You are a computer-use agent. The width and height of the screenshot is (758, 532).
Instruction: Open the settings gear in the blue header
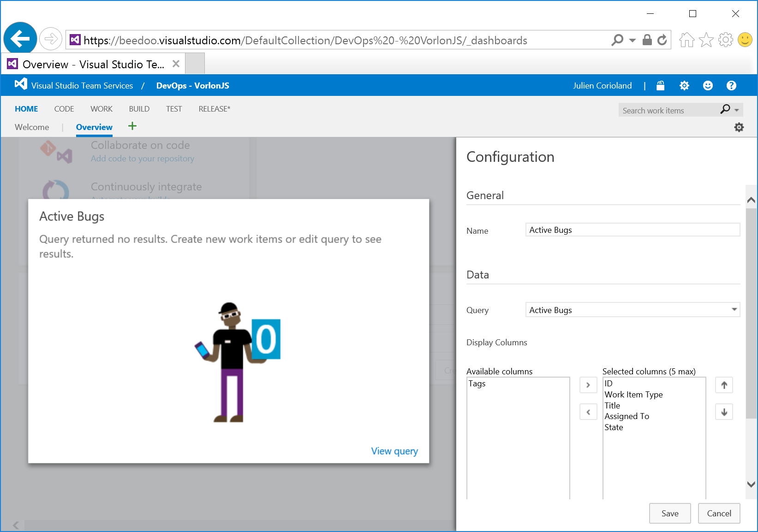(684, 85)
